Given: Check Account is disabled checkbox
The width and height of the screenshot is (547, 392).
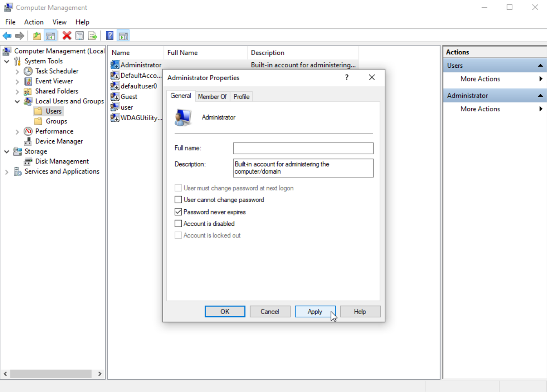Looking at the screenshot, I should tap(178, 224).
